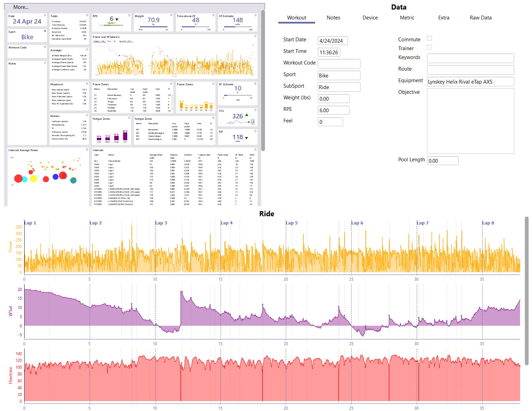
Task: Open settings gear on Sport tile
Action: click(45, 31)
